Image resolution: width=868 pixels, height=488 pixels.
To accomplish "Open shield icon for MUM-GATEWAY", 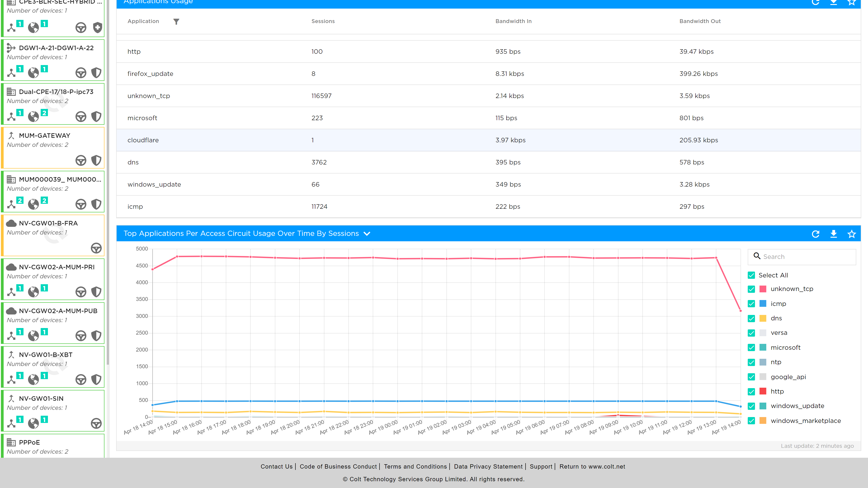I will click(96, 160).
